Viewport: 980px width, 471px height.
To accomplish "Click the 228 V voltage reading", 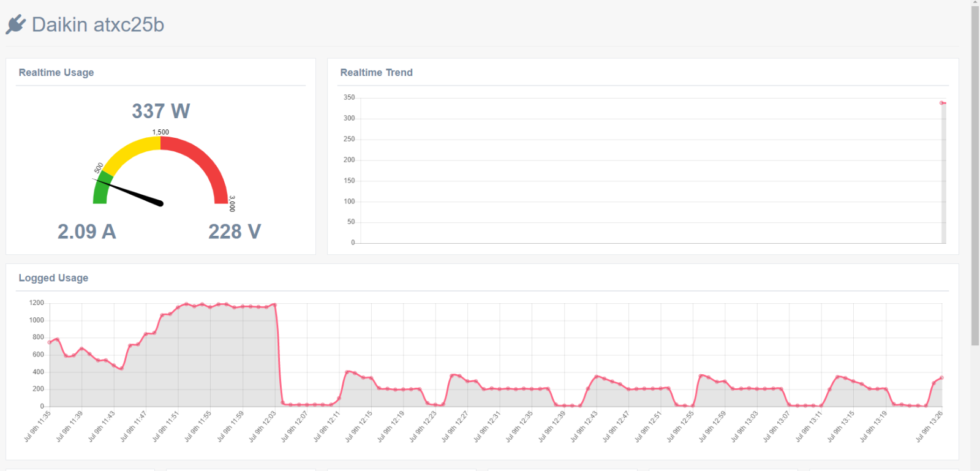I will [235, 232].
